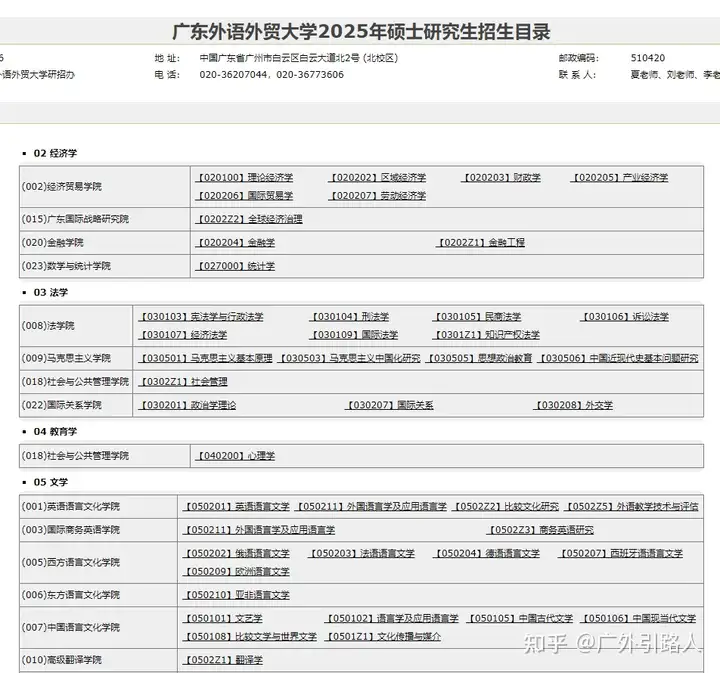Open the 【030208】外交学 link
Image resolution: width=720 pixels, height=673 pixels.
573,405
